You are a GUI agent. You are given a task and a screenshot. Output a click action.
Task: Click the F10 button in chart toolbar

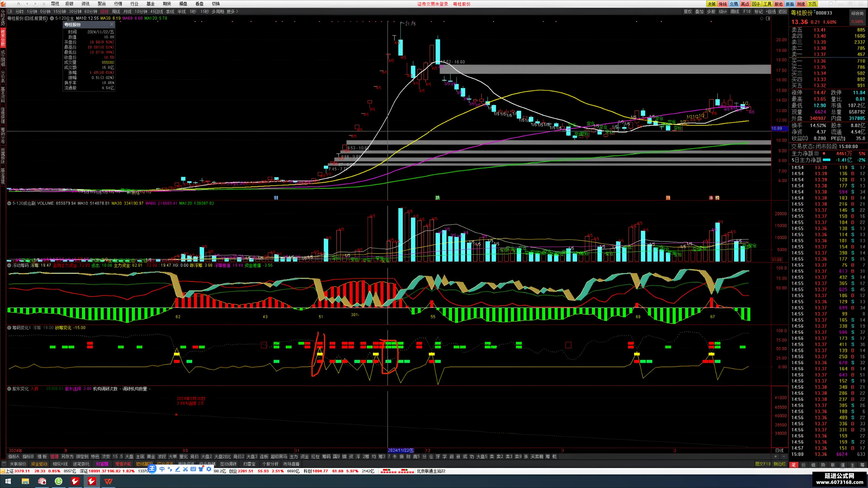pyautogui.click(x=747, y=11)
